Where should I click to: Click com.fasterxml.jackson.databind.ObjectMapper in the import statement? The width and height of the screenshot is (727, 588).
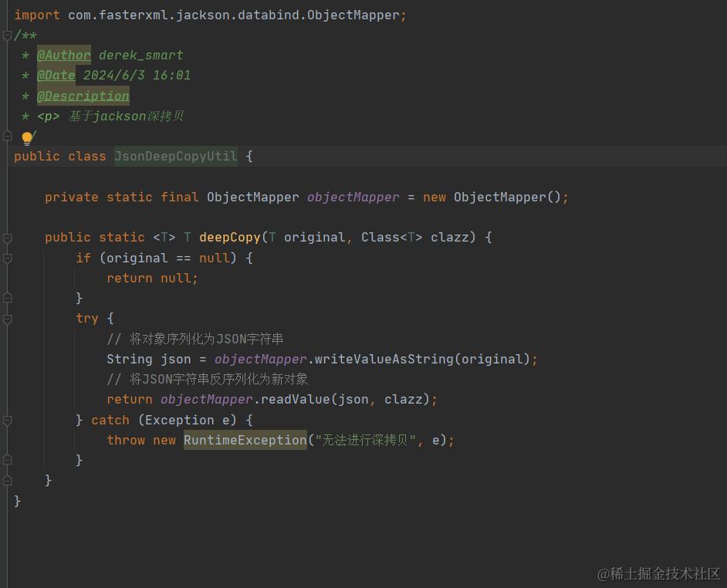pos(234,15)
